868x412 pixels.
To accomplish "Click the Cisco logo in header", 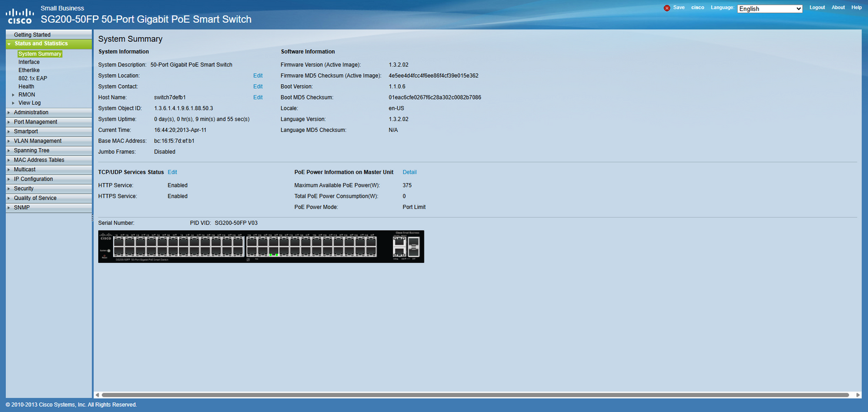I will pos(20,15).
